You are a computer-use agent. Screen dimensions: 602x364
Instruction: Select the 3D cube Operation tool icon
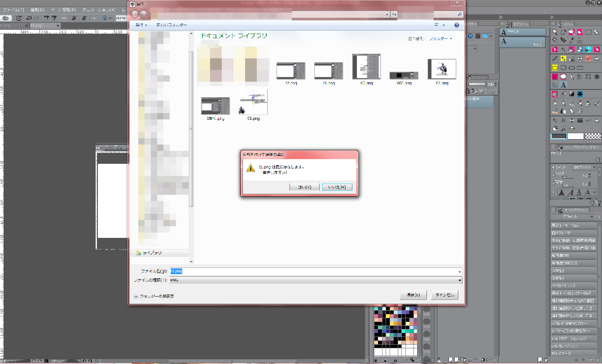point(571,32)
